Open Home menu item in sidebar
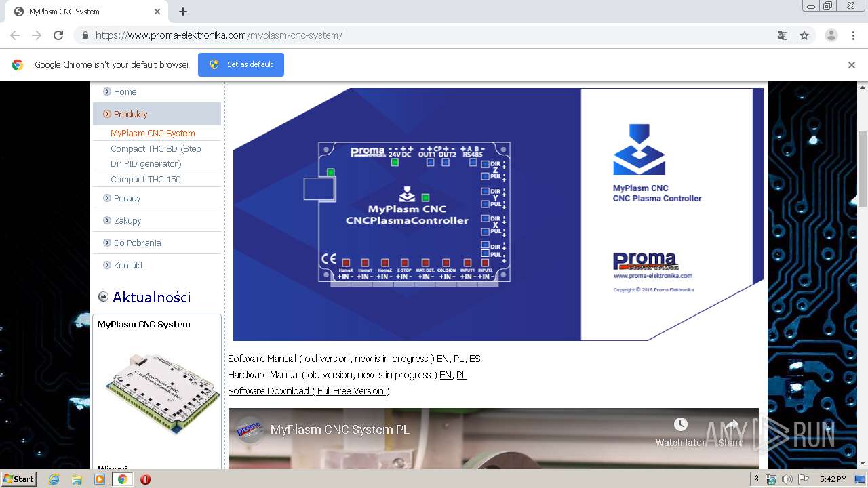This screenshot has height=488, width=868. [x=125, y=91]
